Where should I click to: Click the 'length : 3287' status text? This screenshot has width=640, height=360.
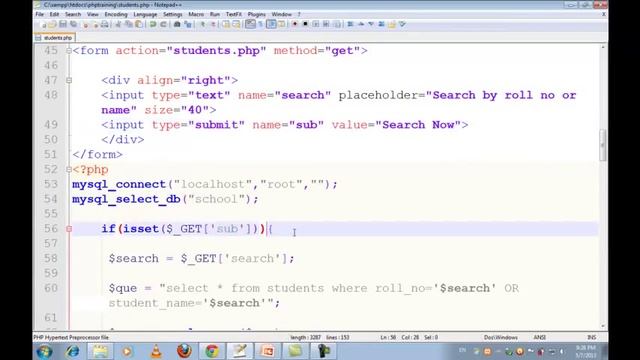(305, 338)
